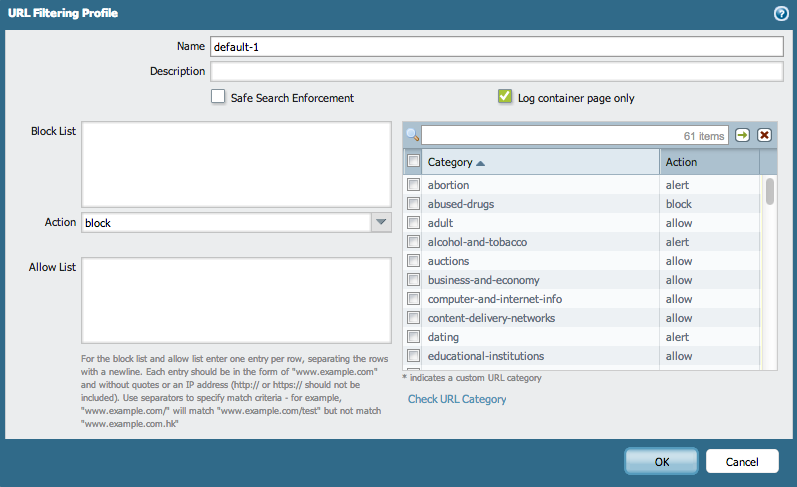The image size is (797, 487).
Task: Toggle the select-all categories header checkbox
Action: coord(413,161)
